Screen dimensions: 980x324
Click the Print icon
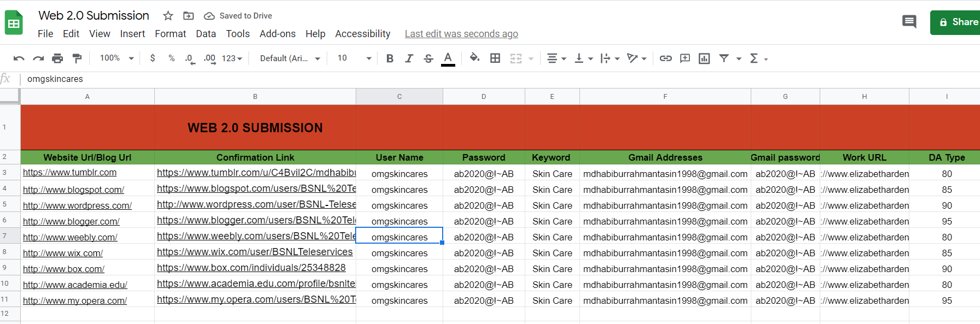[x=57, y=58]
